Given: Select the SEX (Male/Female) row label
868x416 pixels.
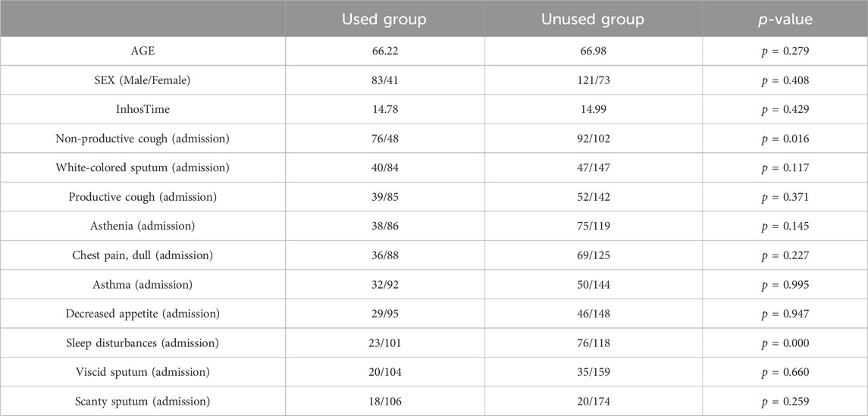Looking at the screenshot, I should 143,81.
